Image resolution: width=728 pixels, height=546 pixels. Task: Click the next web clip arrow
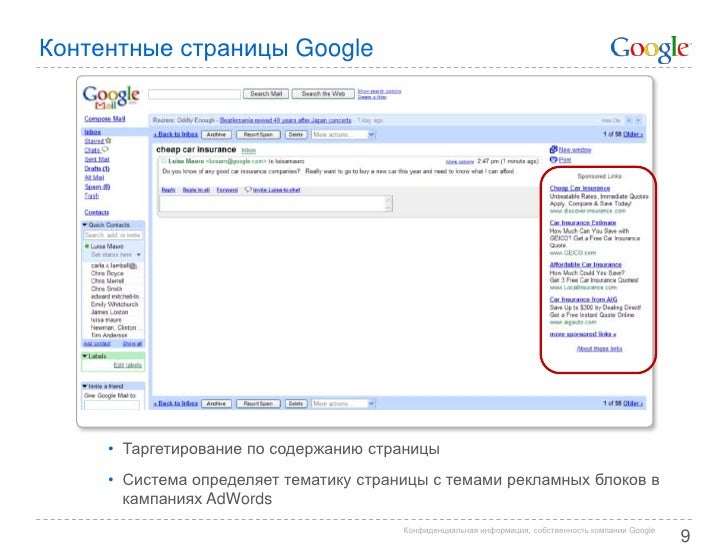[x=638, y=120]
